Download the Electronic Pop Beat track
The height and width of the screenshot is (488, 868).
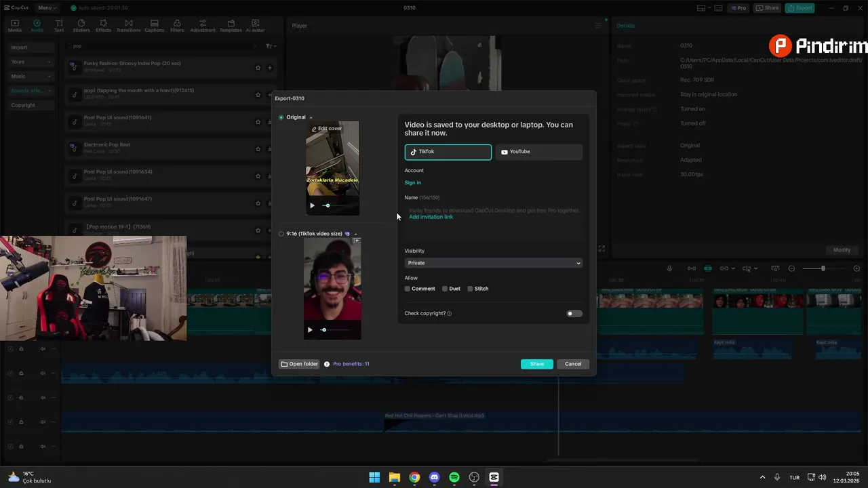point(270,149)
